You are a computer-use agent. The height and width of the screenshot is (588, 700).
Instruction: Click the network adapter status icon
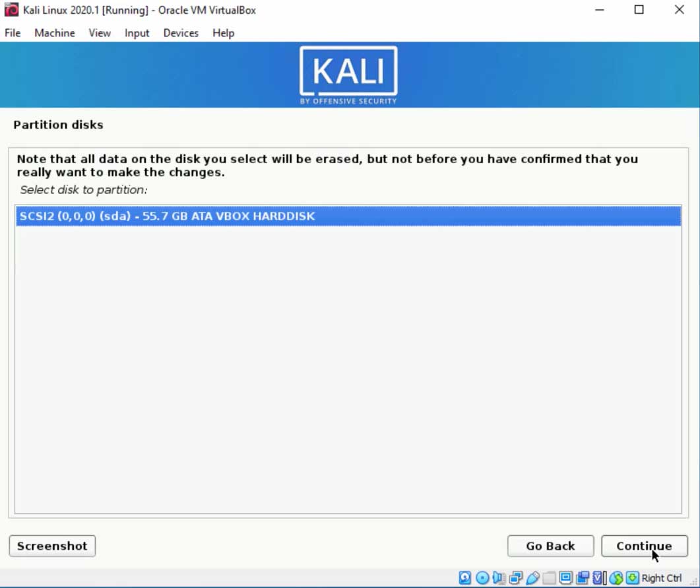(x=516, y=577)
